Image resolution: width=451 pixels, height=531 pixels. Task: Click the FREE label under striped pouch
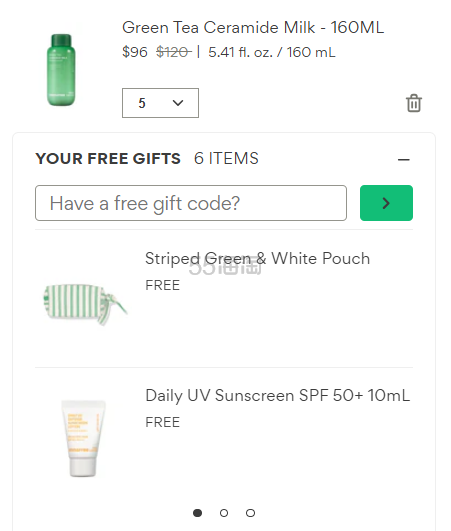163,285
